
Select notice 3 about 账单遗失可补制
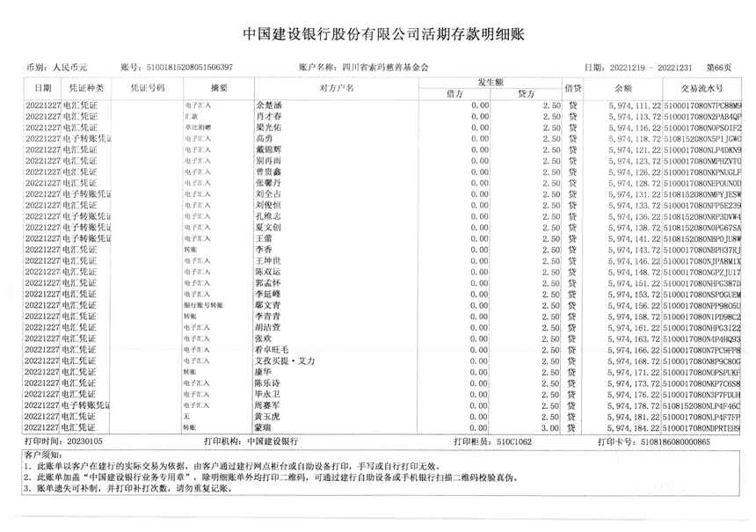pyautogui.click(x=128, y=488)
